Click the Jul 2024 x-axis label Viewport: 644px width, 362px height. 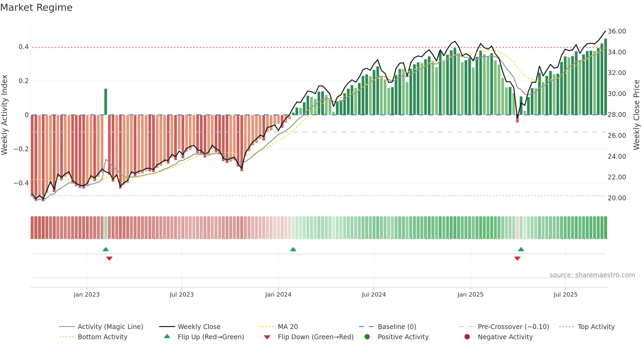click(x=374, y=294)
